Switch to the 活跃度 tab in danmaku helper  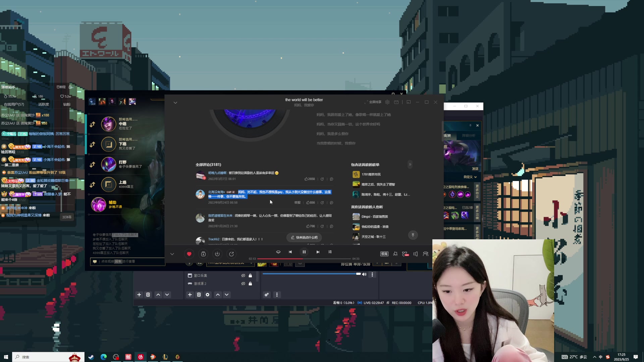pos(44,104)
